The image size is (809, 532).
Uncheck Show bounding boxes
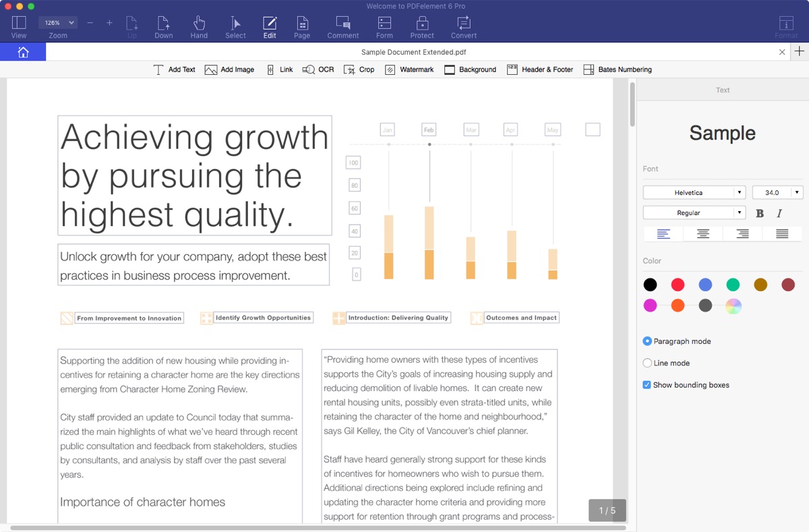click(x=647, y=385)
